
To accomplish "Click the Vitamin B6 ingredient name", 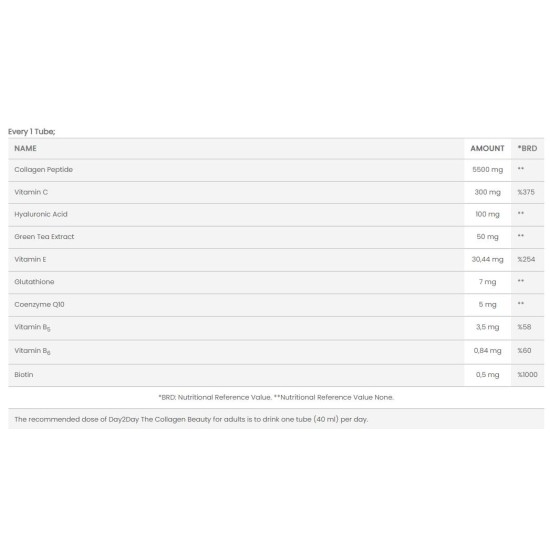I will (x=32, y=351).
